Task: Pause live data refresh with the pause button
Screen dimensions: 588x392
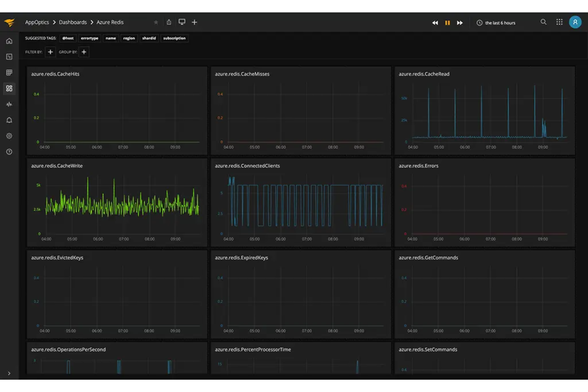Action: click(447, 23)
